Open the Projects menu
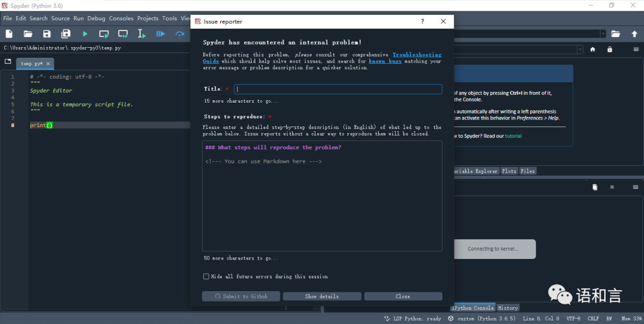This screenshot has width=644, height=324. point(148,18)
